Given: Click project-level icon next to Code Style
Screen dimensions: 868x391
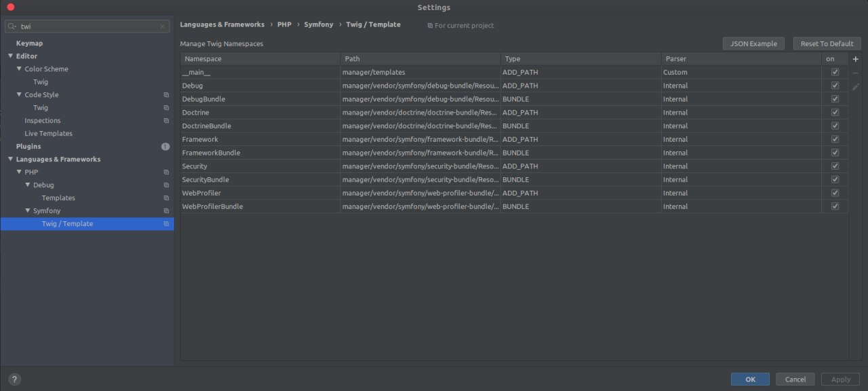Looking at the screenshot, I should pos(166,95).
